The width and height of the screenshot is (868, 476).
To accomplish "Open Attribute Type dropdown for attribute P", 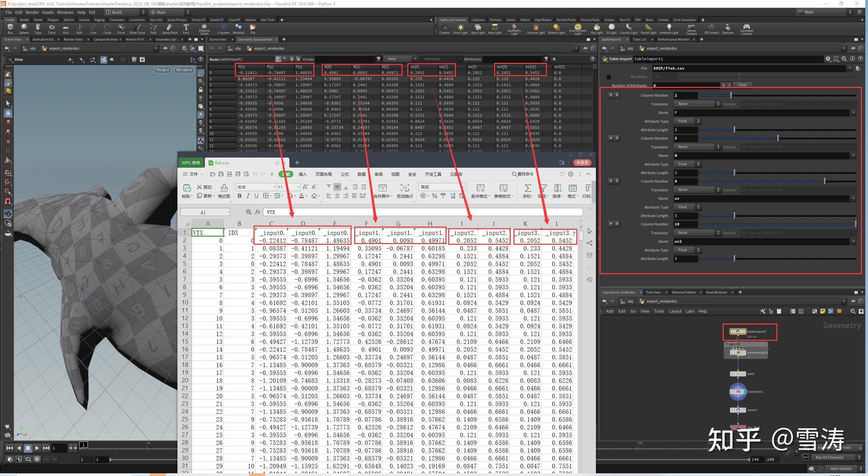I will tap(688, 121).
